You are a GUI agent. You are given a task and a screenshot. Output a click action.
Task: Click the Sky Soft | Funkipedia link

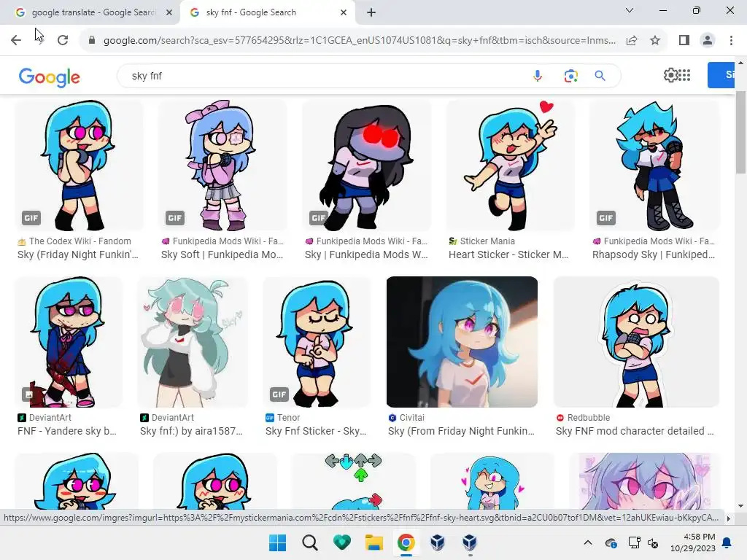pos(222,254)
